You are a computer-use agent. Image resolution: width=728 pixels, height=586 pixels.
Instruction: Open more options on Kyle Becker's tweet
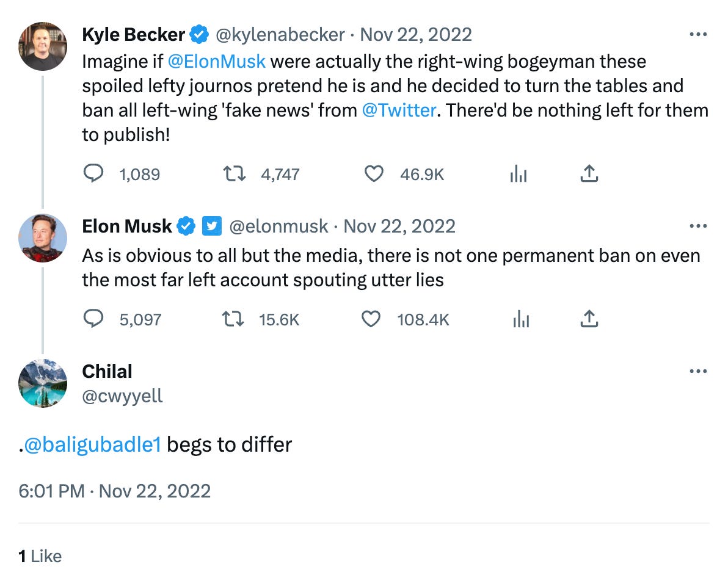tap(697, 34)
